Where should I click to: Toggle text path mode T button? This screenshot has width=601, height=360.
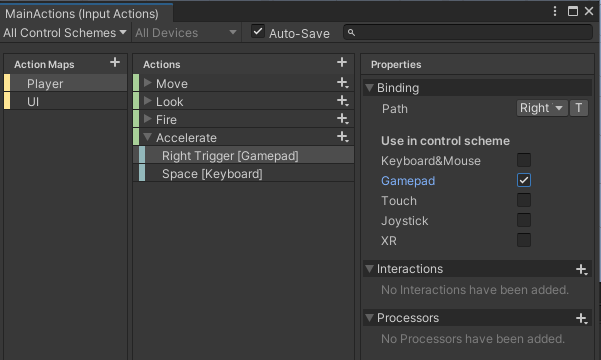click(x=579, y=108)
